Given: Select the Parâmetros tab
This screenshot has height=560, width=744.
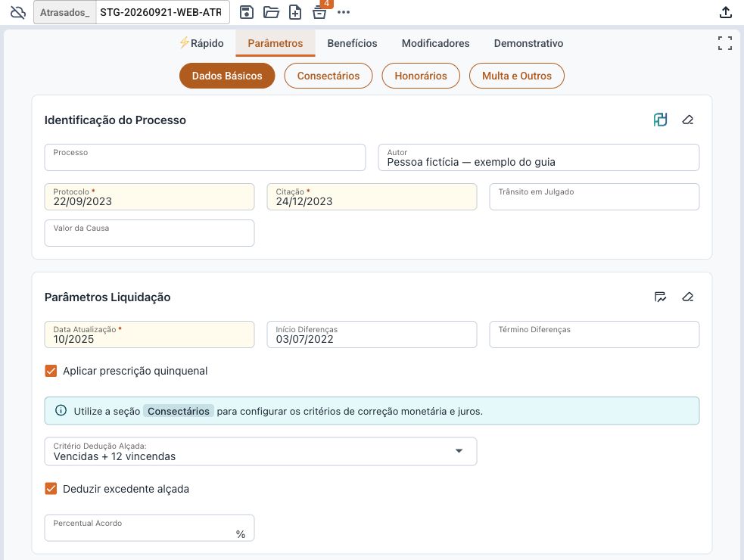Looking at the screenshot, I should pyautogui.click(x=275, y=43).
